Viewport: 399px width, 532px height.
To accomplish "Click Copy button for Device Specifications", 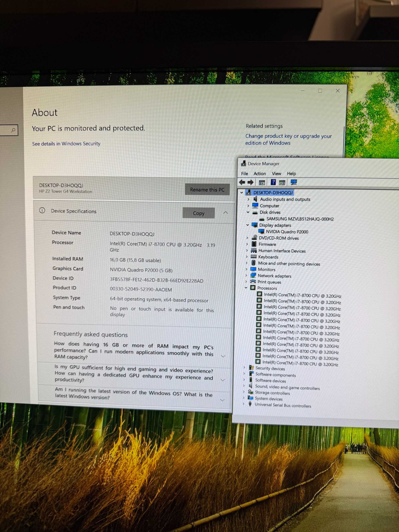I will (x=199, y=213).
